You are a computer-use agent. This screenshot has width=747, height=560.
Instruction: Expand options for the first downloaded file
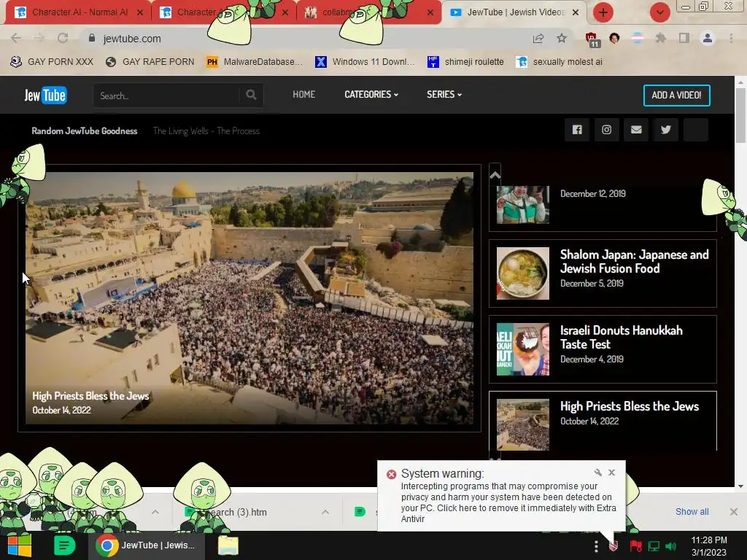click(155, 512)
